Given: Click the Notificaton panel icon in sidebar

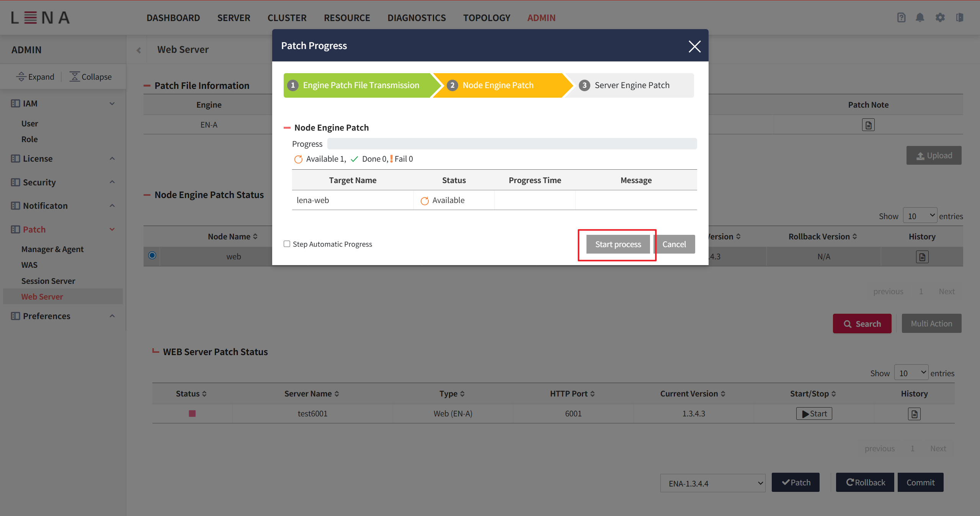Looking at the screenshot, I should pos(15,206).
